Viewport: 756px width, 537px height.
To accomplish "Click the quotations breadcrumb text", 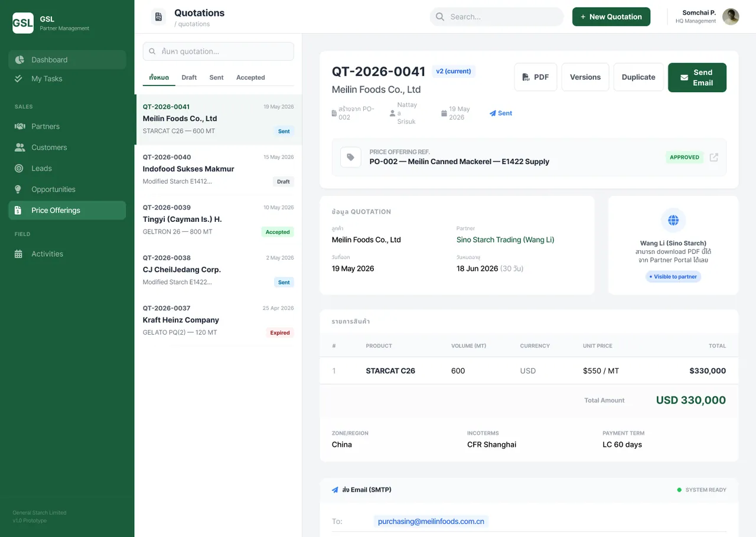I will [x=192, y=24].
